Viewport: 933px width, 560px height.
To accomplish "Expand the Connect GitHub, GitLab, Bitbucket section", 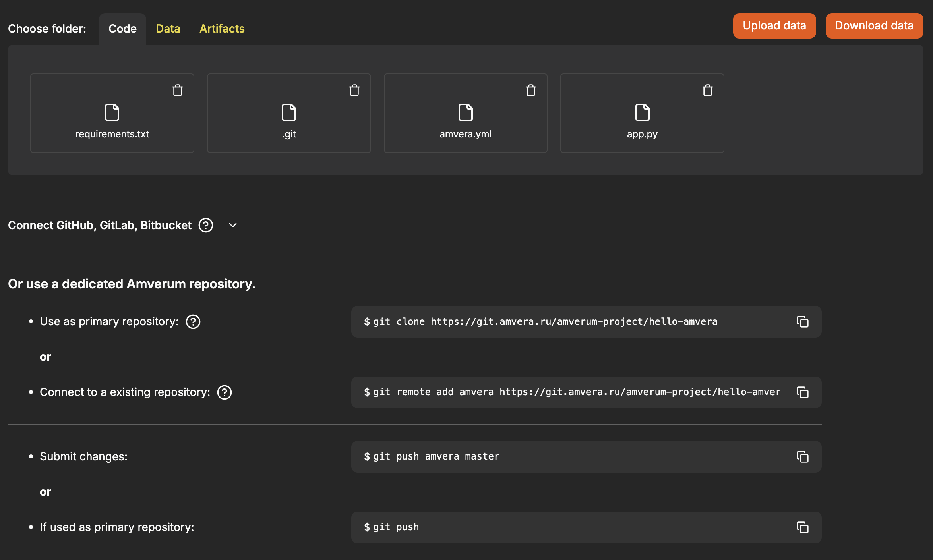I will point(233,225).
